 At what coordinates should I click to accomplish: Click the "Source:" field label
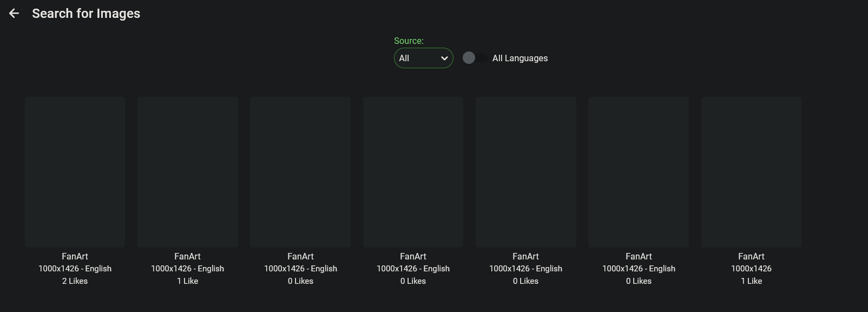pyautogui.click(x=409, y=41)
